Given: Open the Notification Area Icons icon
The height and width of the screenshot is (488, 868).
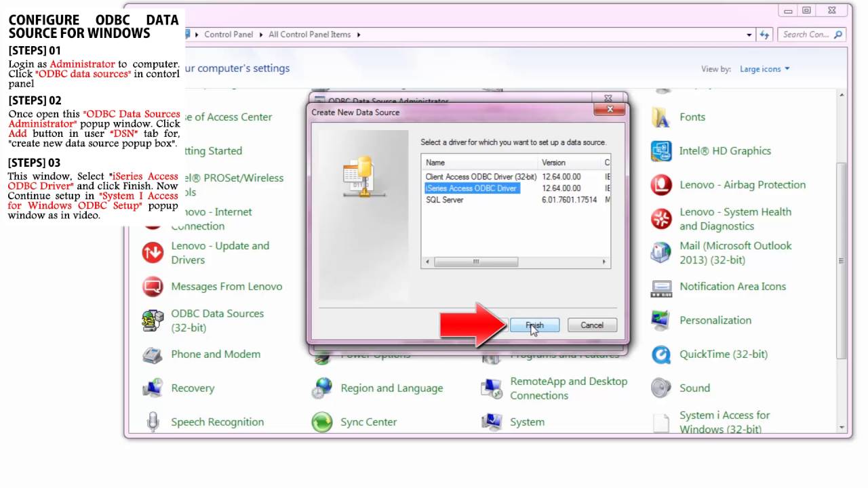Looking at the screenshot, I should click(660, 287).
